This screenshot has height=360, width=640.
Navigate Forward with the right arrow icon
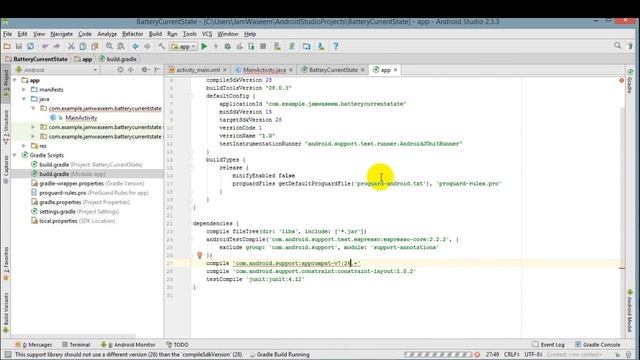pos(147,47)
